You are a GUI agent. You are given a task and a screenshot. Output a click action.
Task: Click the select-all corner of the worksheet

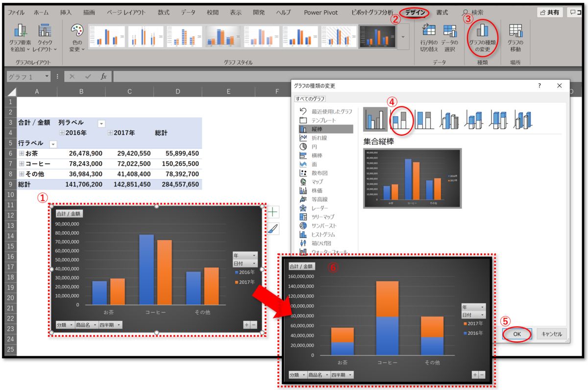coord(11,91)
